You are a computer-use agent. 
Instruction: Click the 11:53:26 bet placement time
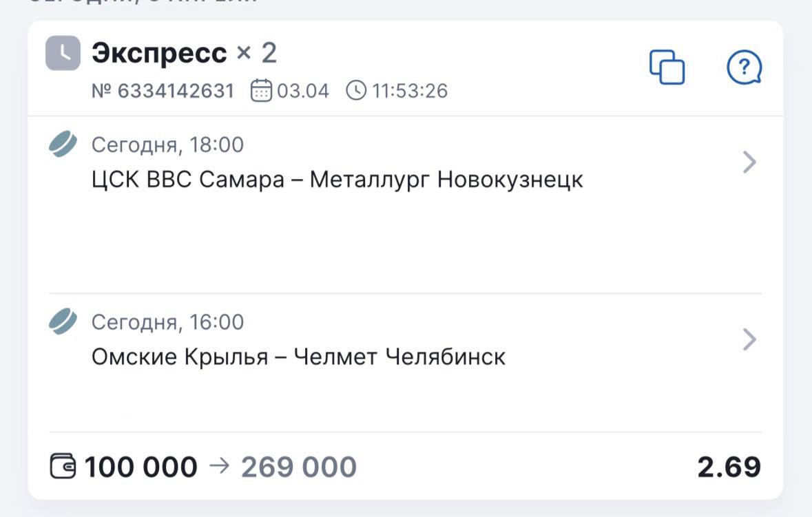coord(410,91)
